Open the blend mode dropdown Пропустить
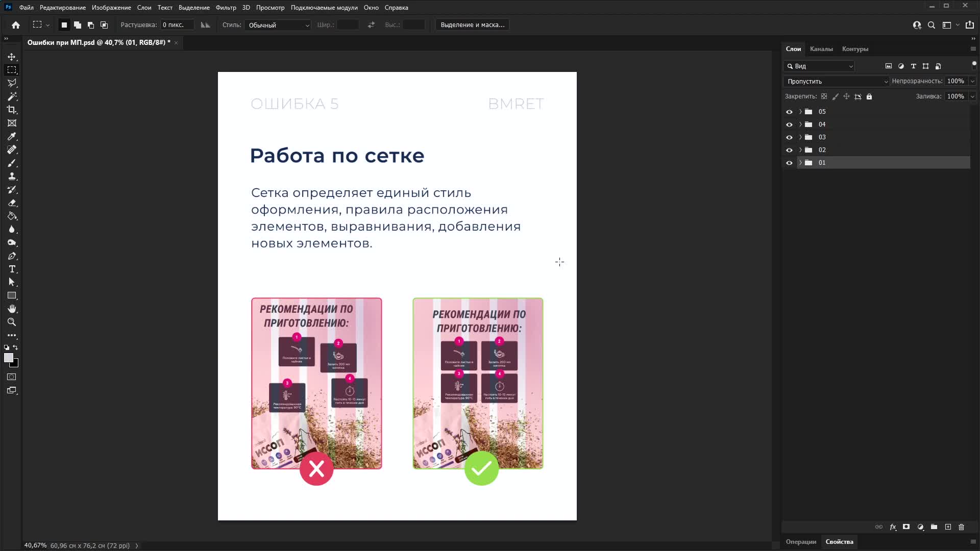Screen dimensions: 980x551 [x=836, y=81]
